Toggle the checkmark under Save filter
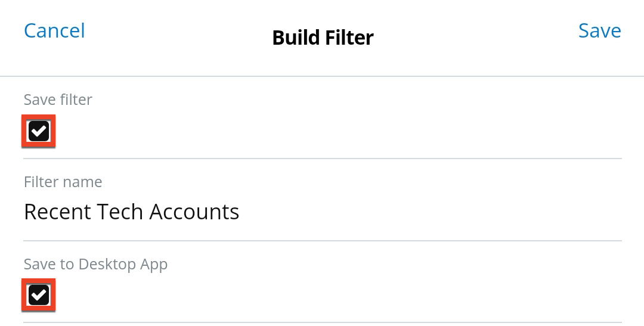The width and height of the screenshot is (644, 326). (x=39, y=131)
